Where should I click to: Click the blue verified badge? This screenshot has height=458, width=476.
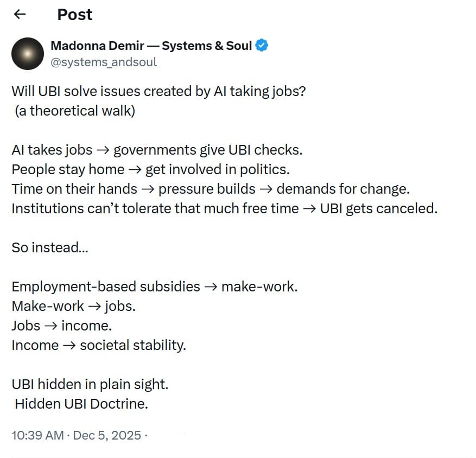[262, 46]
